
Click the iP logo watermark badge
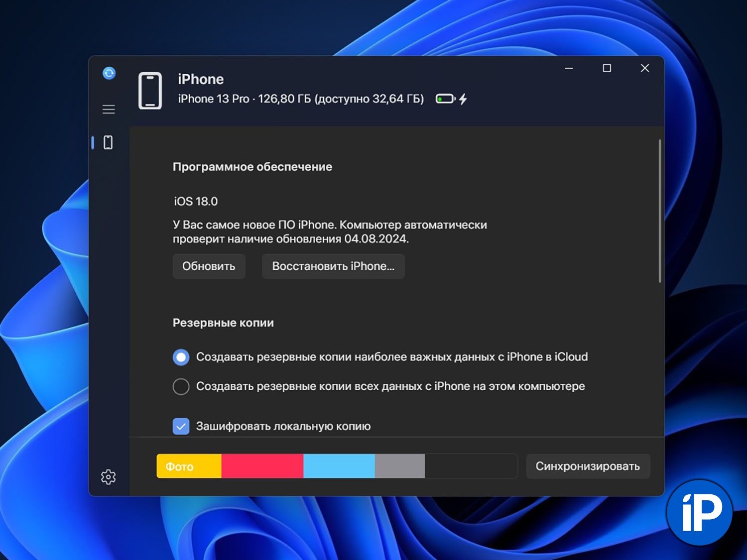tap(700, 512)
